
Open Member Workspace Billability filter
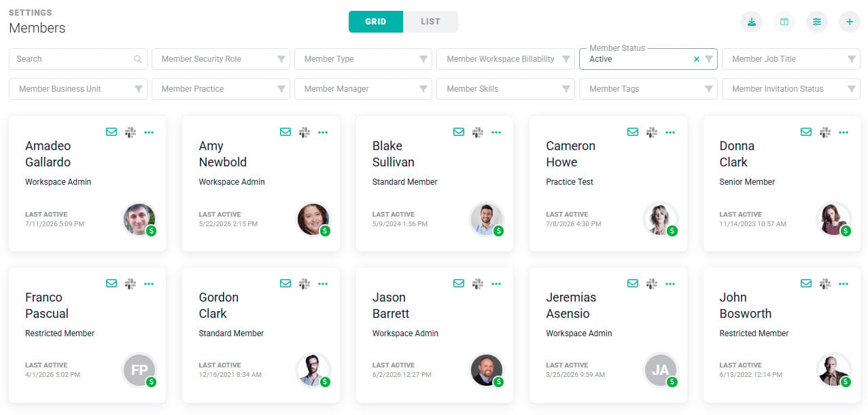click(506, 59)
